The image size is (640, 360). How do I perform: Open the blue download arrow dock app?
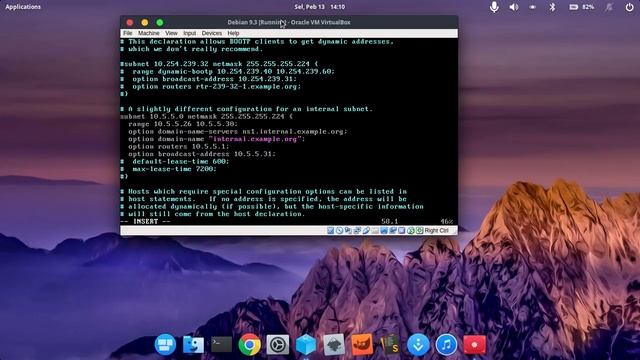pyautogui.click(x=418, y=344)
